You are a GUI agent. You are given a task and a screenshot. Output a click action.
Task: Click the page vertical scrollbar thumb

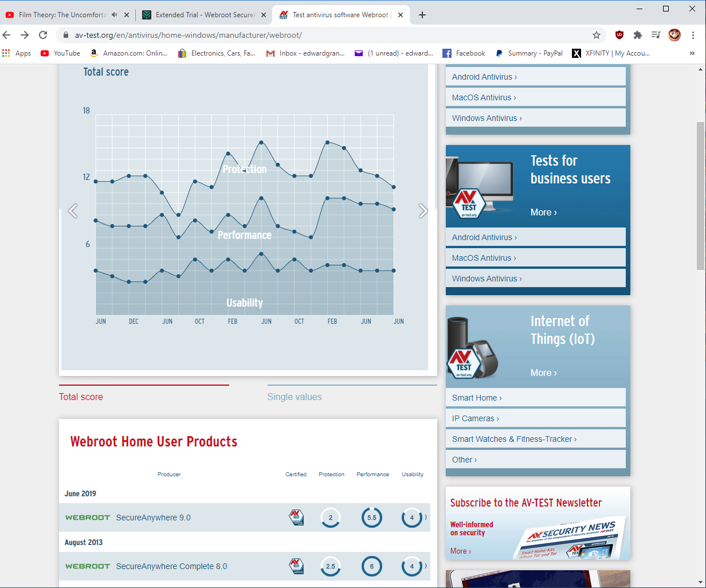(701, 195)
